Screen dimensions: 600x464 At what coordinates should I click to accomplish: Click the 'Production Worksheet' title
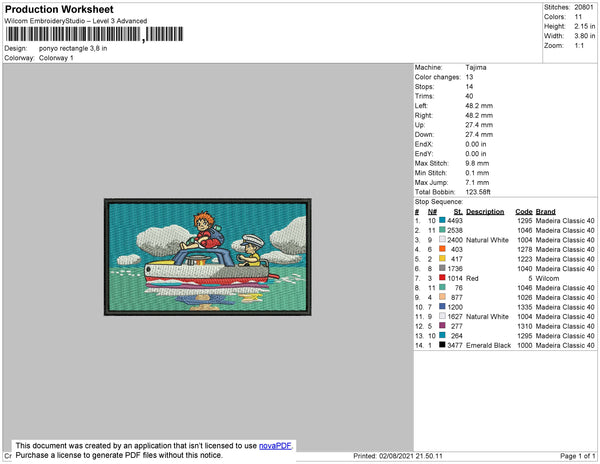(59, 10)
